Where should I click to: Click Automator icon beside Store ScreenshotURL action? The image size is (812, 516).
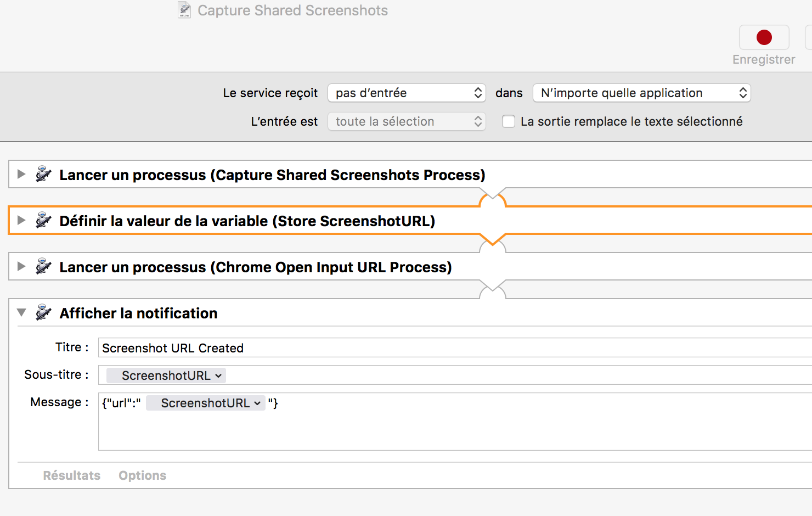point(43,221)
